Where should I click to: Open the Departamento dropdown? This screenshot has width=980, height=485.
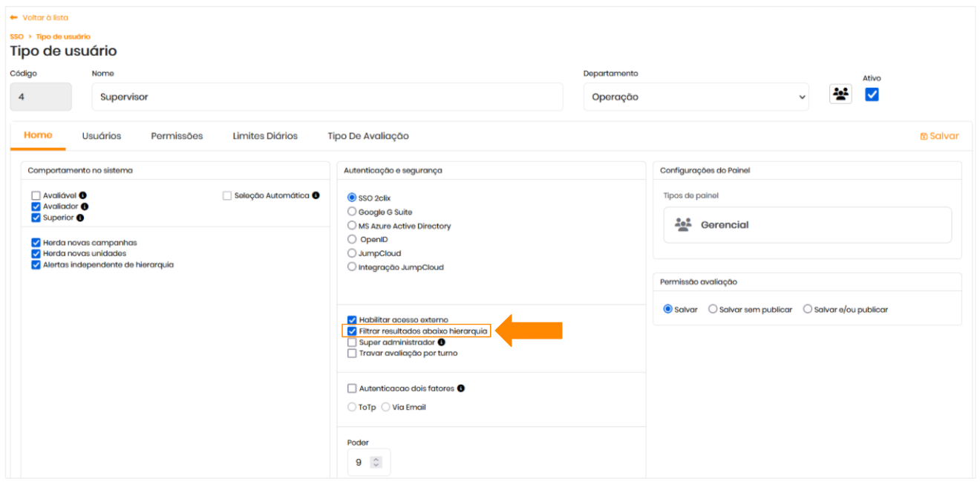pyautogui.click(x=696, y=97)
